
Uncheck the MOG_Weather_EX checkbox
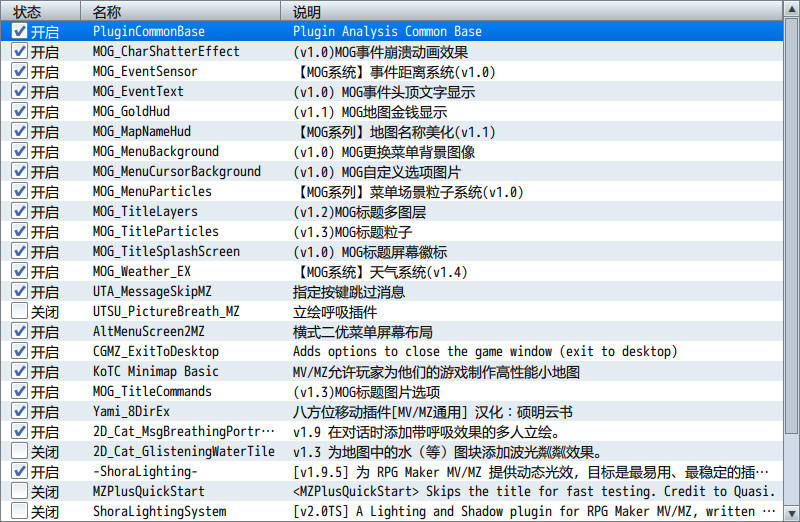[x=19, y=271]
